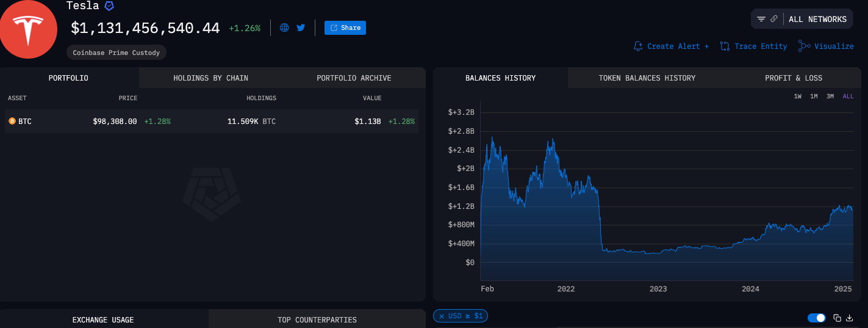Click Create Alert +

coord(672,46)
